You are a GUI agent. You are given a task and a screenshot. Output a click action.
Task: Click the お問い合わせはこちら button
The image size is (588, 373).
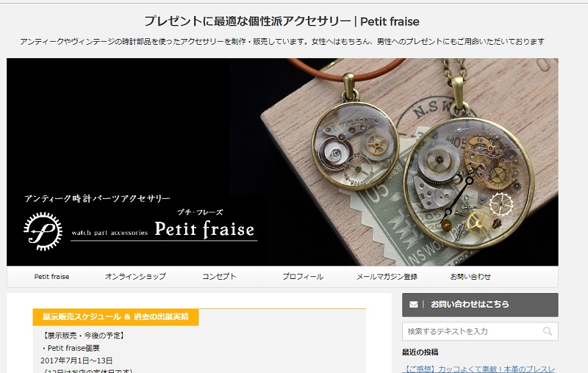[x=480, y=305]
